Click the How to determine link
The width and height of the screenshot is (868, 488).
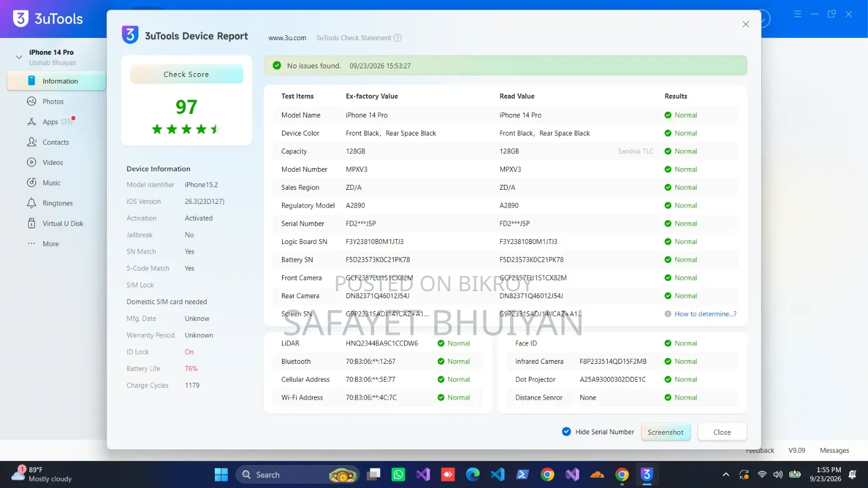coord(705,314)
